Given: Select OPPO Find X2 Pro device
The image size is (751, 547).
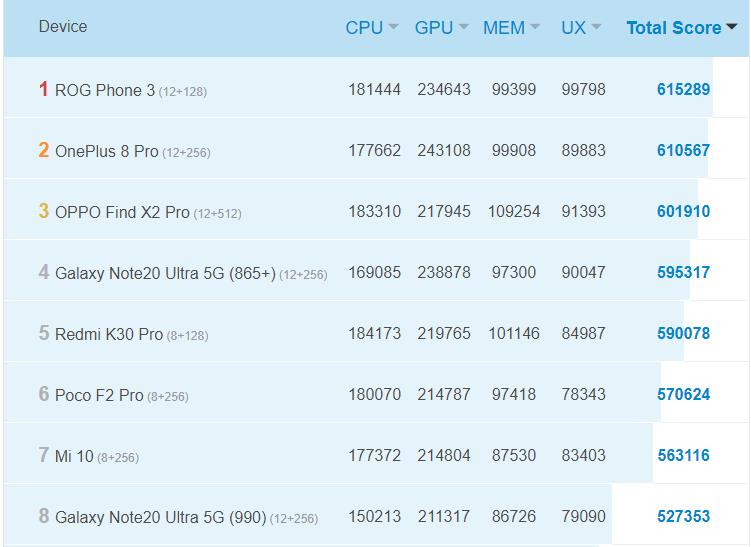Looking at the screenshot, I should click(122, 212).
